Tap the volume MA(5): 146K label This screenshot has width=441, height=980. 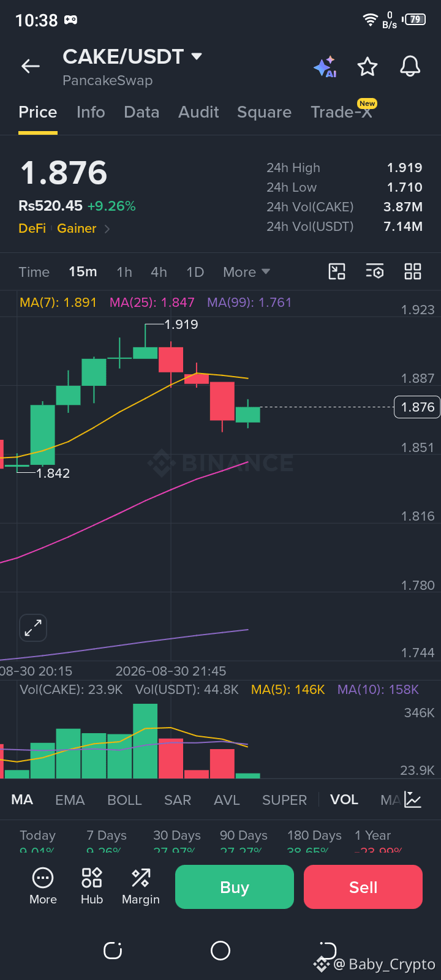[x=288, y=690]
